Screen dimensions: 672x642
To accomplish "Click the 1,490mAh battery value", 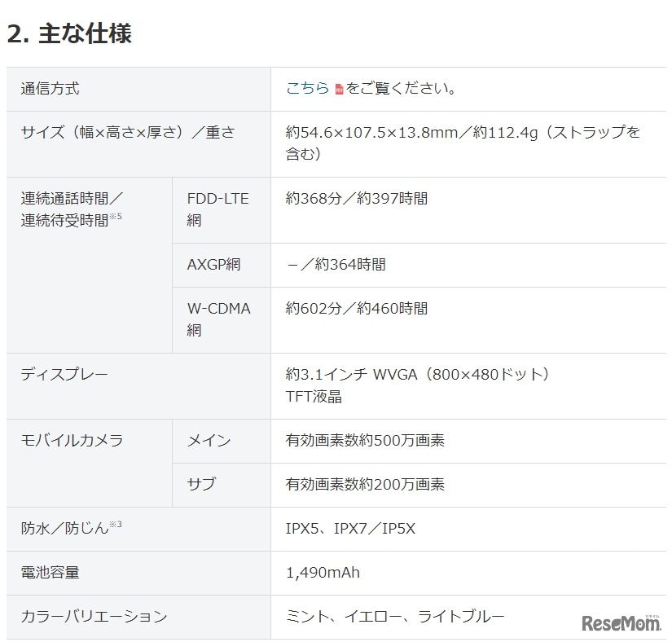I will coord(323,573).
